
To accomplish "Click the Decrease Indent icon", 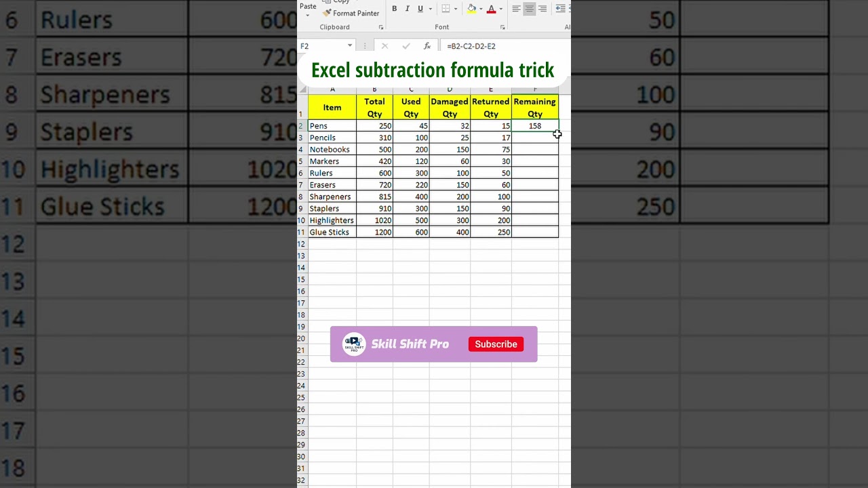I will (x=560, y=9).
